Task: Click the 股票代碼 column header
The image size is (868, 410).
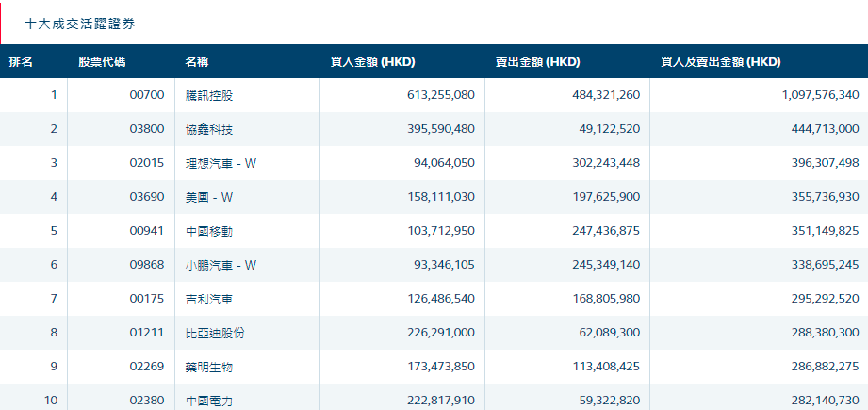Action: (102, 62)
